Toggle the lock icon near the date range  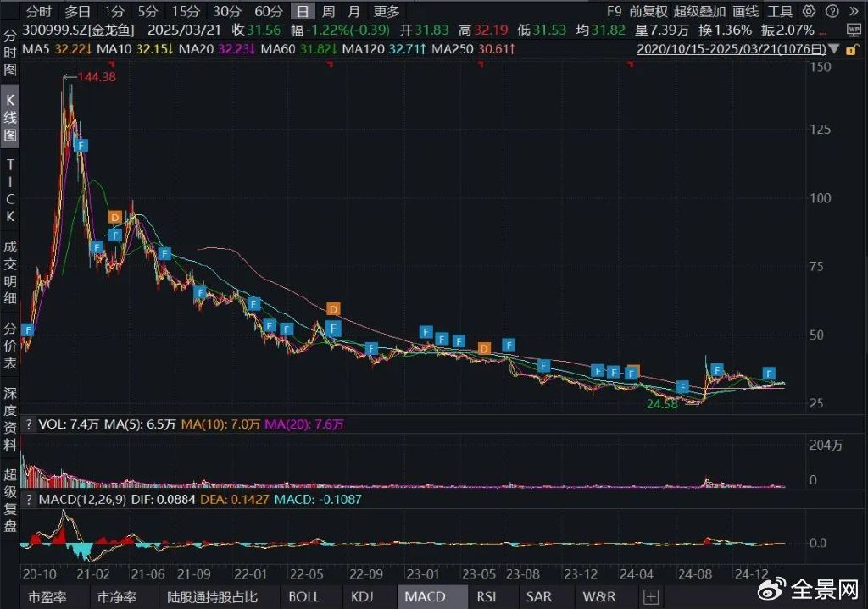(x=854, y=49)
